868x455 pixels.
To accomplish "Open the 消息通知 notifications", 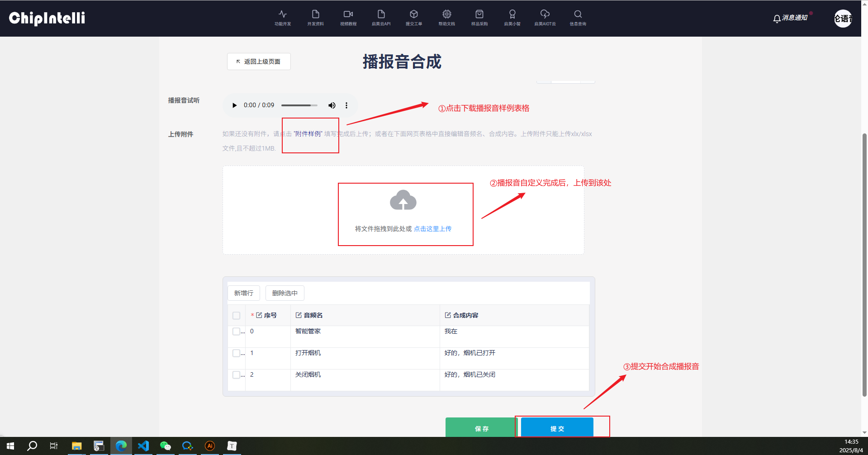I will pos(790,18).
